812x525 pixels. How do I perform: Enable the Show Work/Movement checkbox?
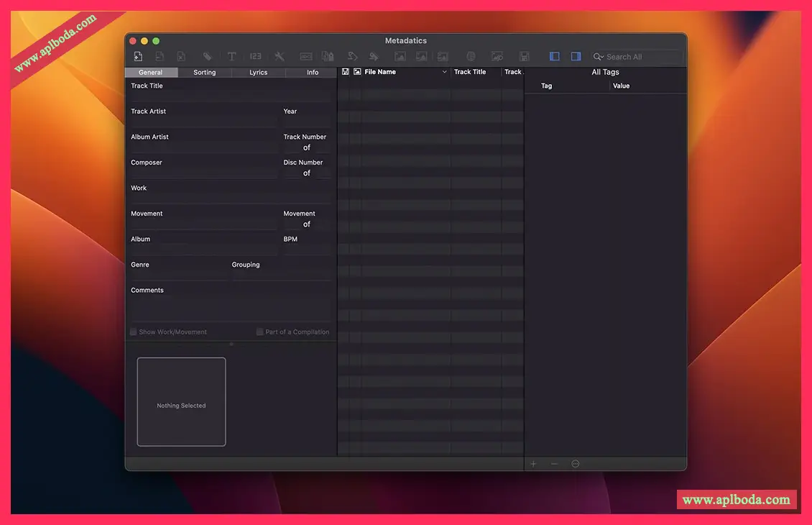[x=134, y=332]
